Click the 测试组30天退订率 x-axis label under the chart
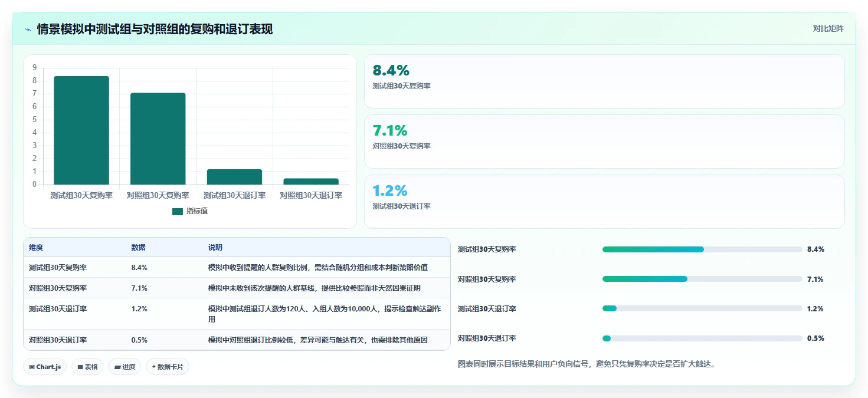 (234, 195)
